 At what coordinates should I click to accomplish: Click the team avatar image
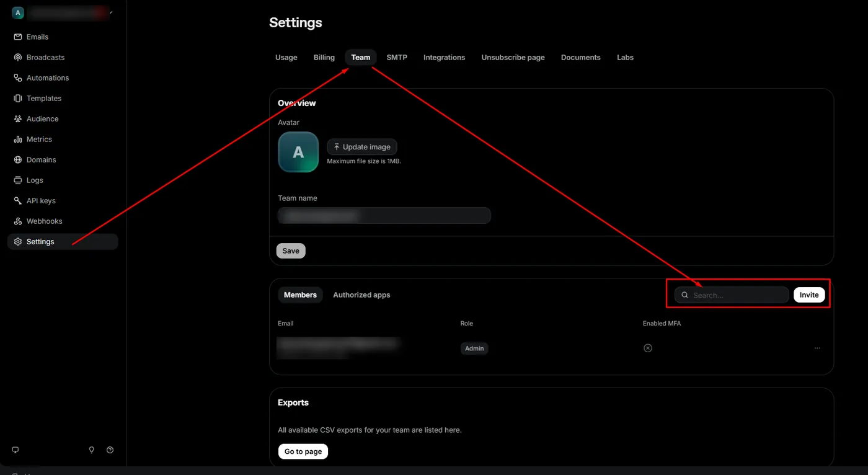click(298, 152)
